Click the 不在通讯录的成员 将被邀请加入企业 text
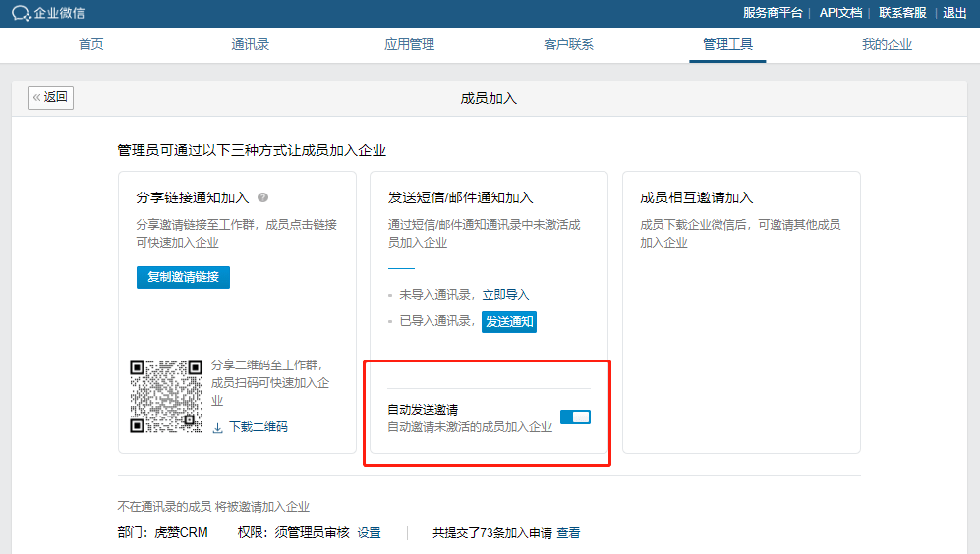The height and width of the screenshot is (554, 980). click(x=213, y=507)
